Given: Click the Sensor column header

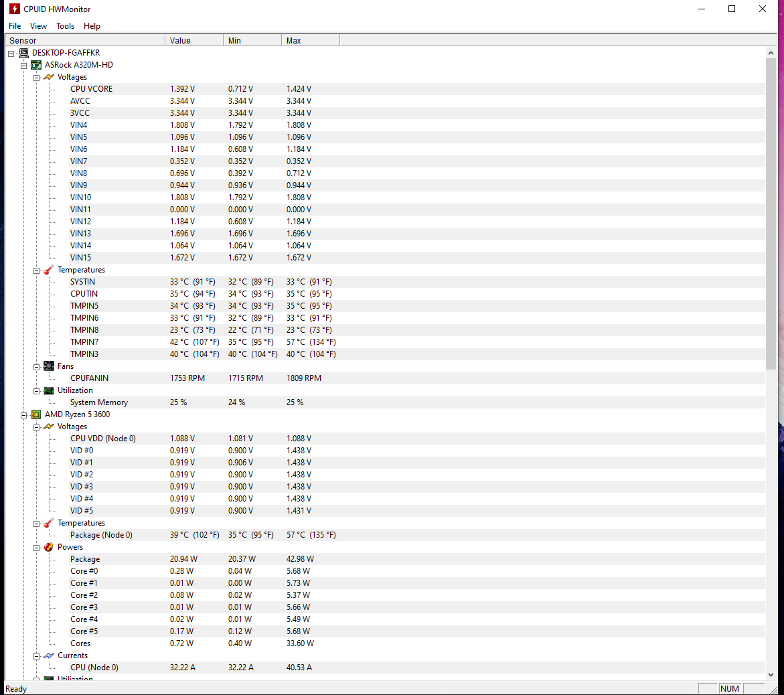Looking at the screenshot, I should 85,40.
